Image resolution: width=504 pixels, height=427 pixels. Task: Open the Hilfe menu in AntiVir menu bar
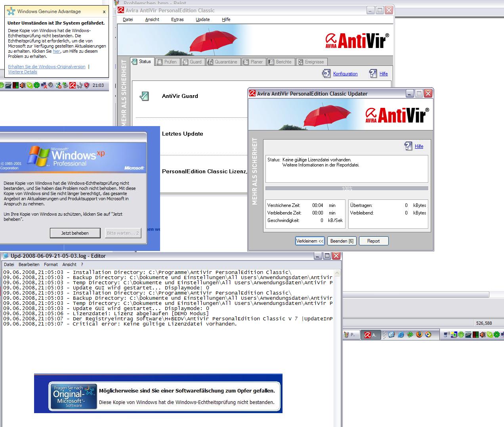pos(226,19)
